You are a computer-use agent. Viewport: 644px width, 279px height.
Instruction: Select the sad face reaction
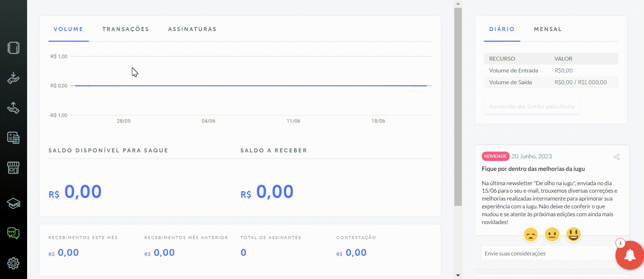pyautogui.click(x=531, y=235)
